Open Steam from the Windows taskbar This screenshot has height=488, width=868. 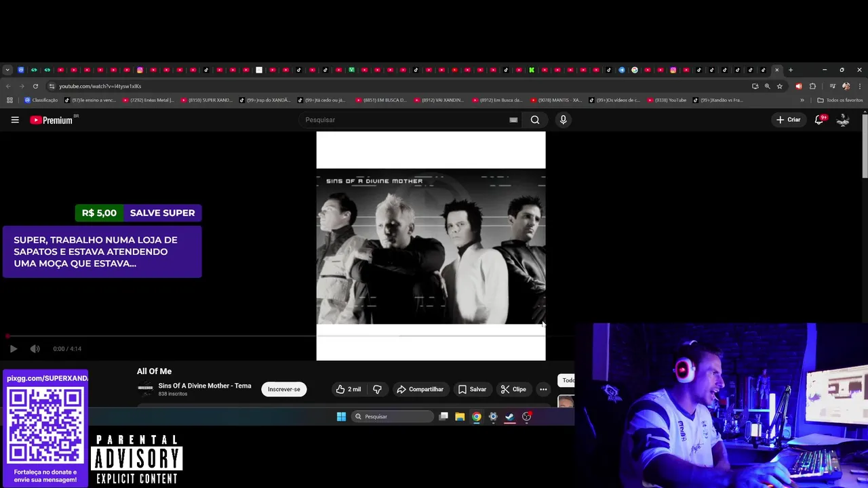pos(510,417)
